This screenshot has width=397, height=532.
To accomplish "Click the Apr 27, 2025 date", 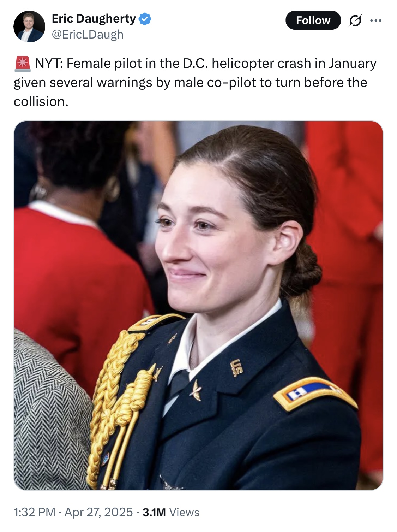I will point(98,512).
